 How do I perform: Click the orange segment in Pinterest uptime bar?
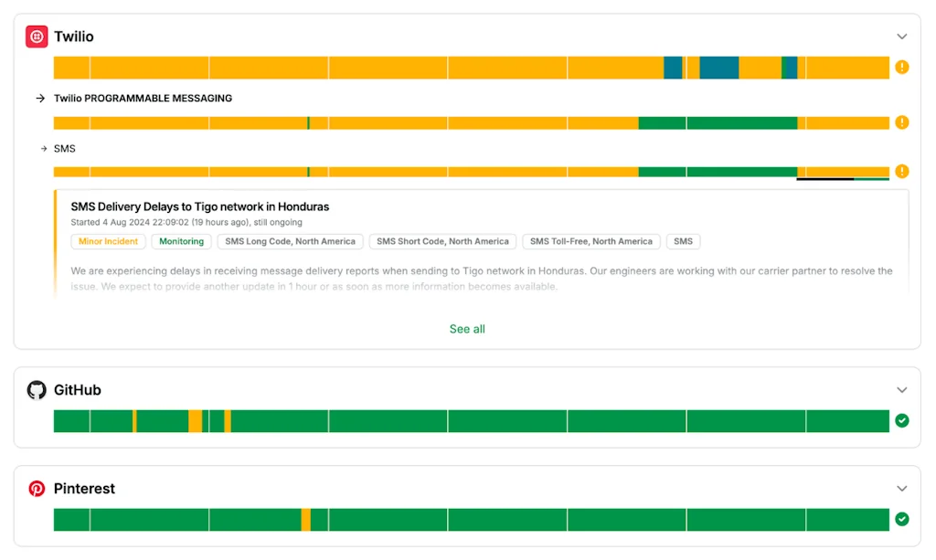point(306,520)
